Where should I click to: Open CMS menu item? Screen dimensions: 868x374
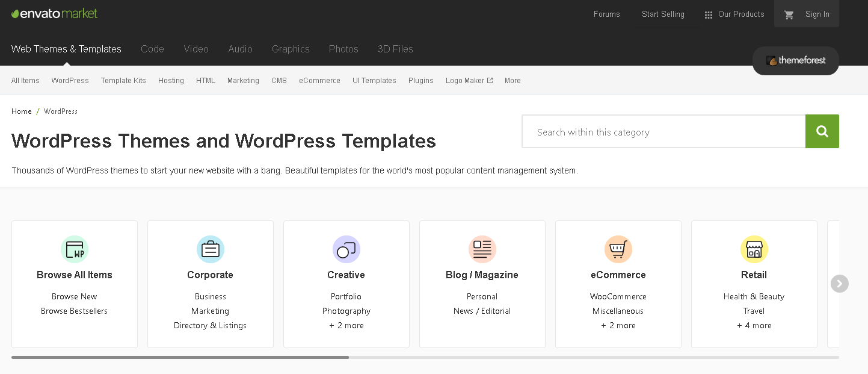(x=279, y=80)
